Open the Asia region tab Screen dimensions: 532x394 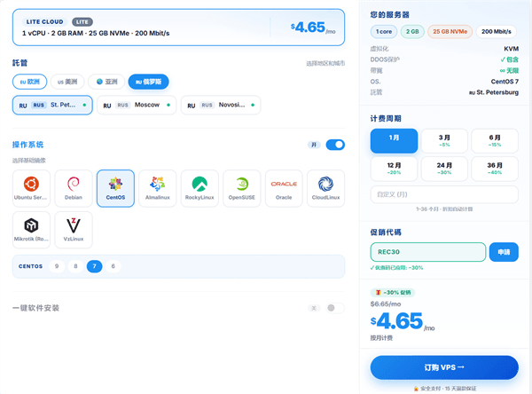coord(106,82)
